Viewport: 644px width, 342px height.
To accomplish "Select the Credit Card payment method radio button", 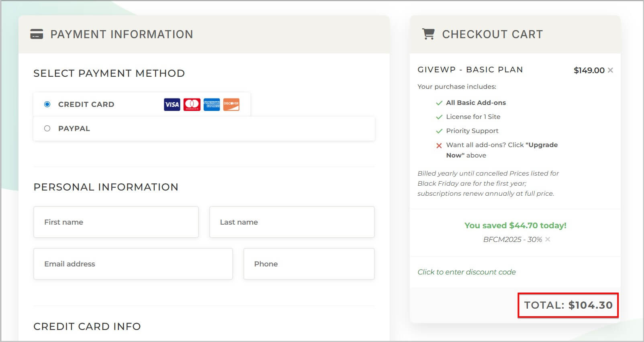I will click(47, 104).
